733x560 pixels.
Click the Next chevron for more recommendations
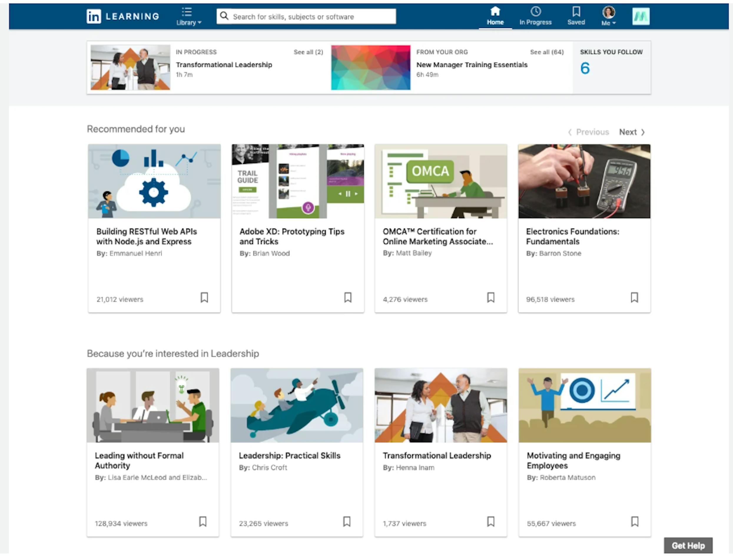point(644,132)
